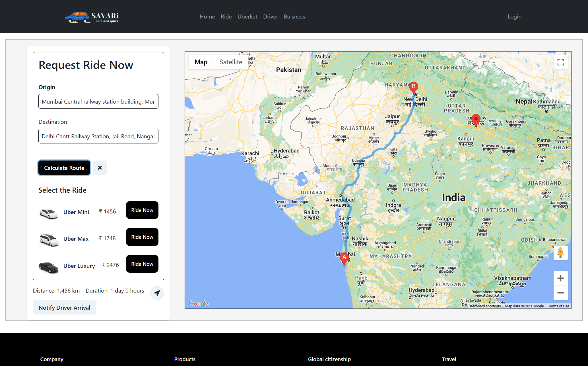Open the Login link
This screenshot has width=588, height=366.
click(x=514, y=17)
